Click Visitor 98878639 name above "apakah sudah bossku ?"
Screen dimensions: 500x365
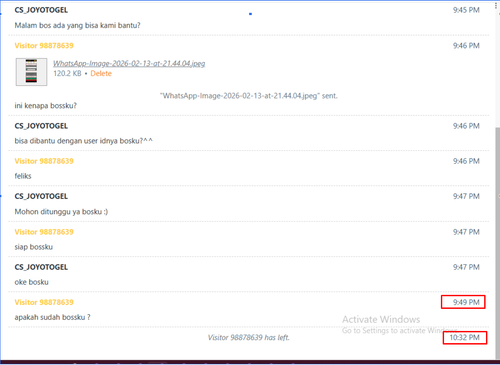(x=44, y=302)
